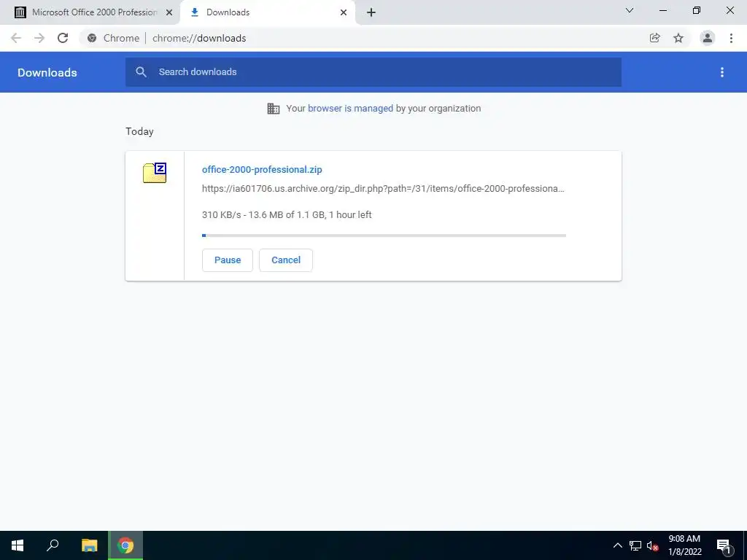The height and width of the screenshot is (560, 747).
Task: Bookmark this tab with the star icon
Action: (678, 38)
